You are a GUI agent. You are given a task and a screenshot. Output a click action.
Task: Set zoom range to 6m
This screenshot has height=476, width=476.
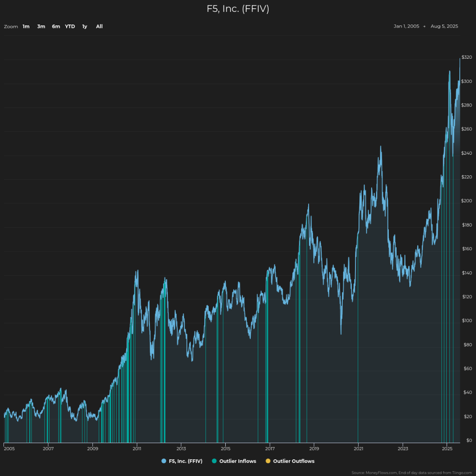(x=56, y=26)
